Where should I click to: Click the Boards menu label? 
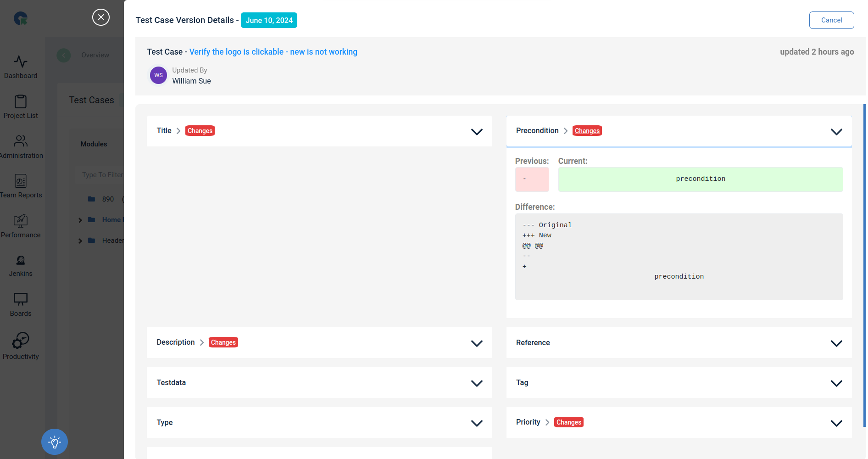click(21, 313)
